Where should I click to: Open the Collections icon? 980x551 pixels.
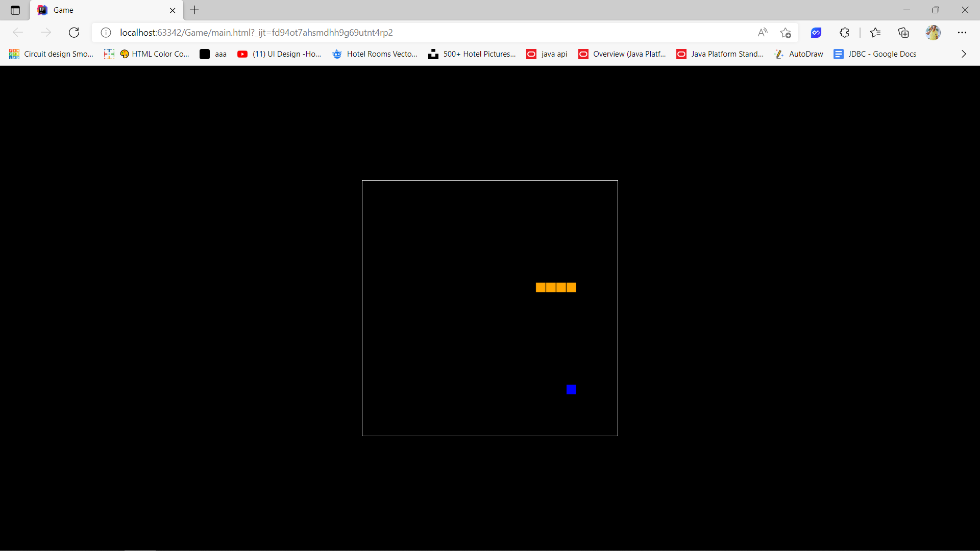click(903, 33)
